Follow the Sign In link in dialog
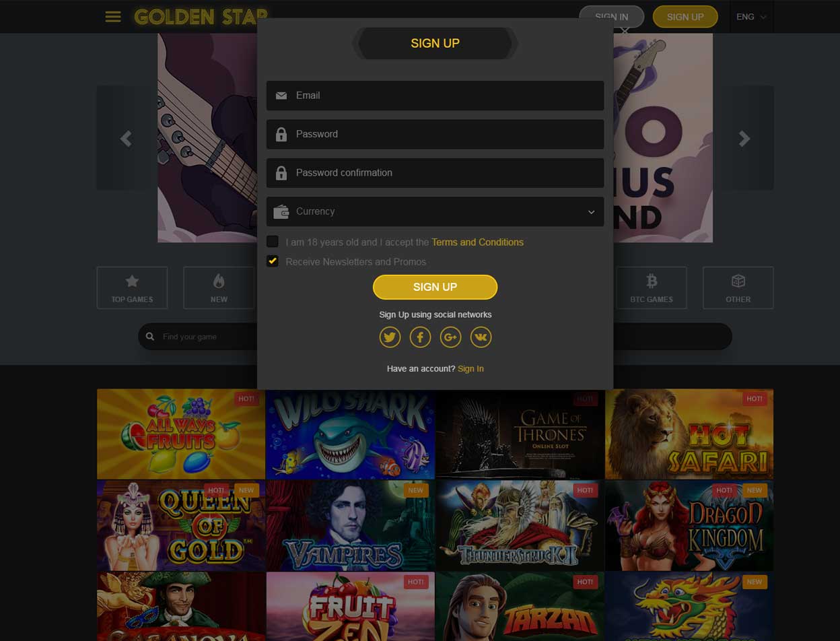This screenshot has width=840, height=641. (x=470, y=368)
